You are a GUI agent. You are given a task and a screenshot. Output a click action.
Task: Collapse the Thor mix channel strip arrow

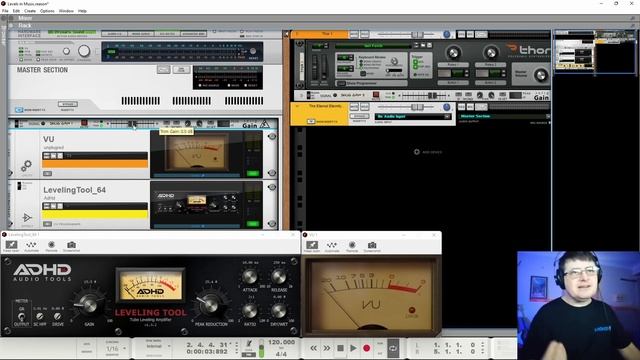298,34
